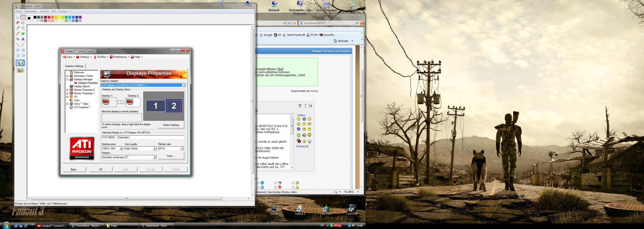The image size is (644, 229).
Task: Pick the Text tool in Paint
Action: coord(23,39)
